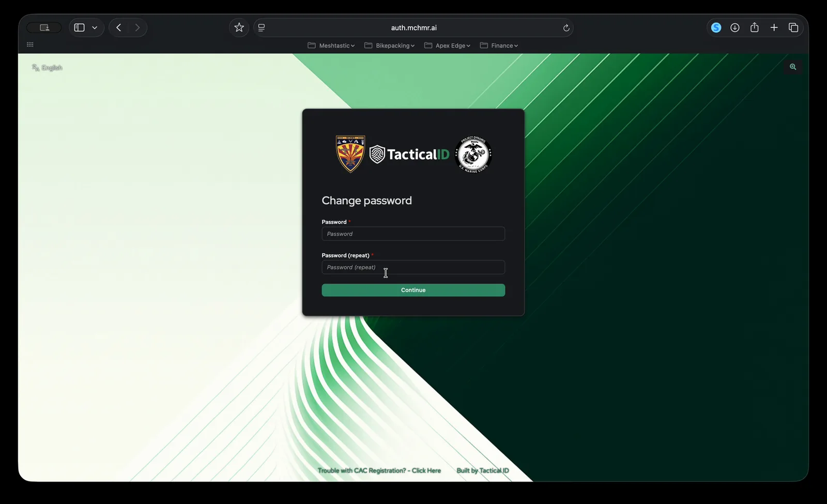Toggle the Safari sidebar button
The image size is (827, 504).
point(79,27)
